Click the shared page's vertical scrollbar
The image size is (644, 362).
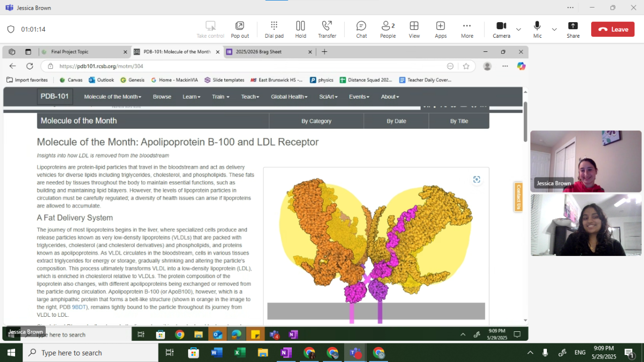coord(525,121)
